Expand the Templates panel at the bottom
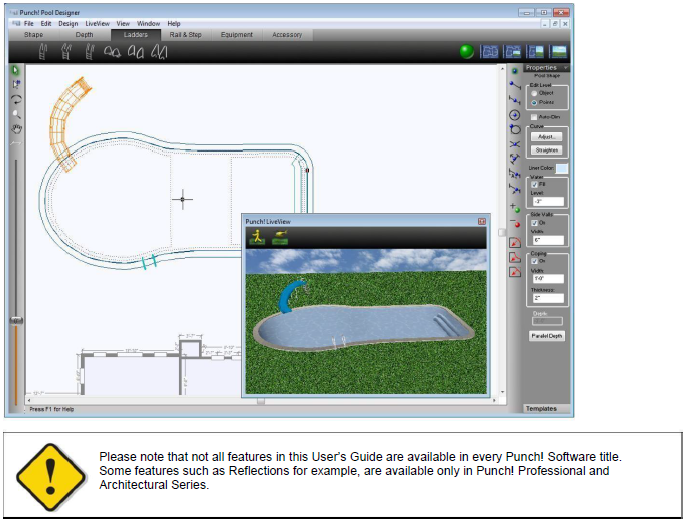The image size is (684, 520). coord(541,409)
